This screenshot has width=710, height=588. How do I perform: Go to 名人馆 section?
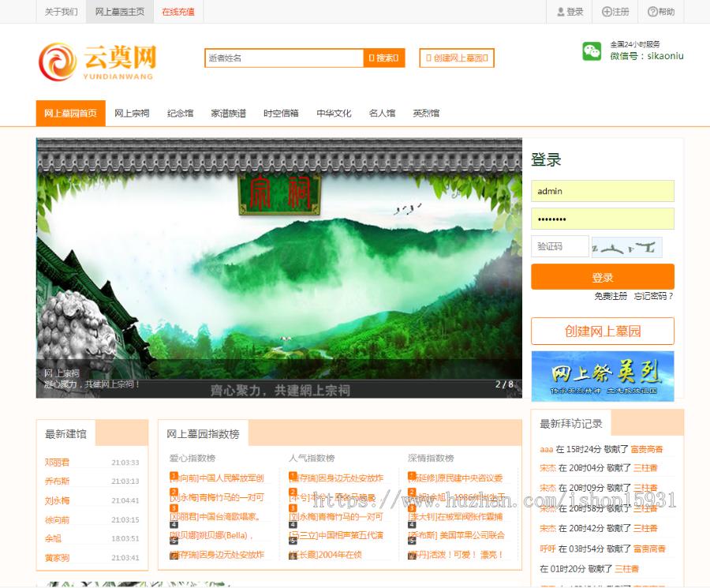click(x=382, y=113)
